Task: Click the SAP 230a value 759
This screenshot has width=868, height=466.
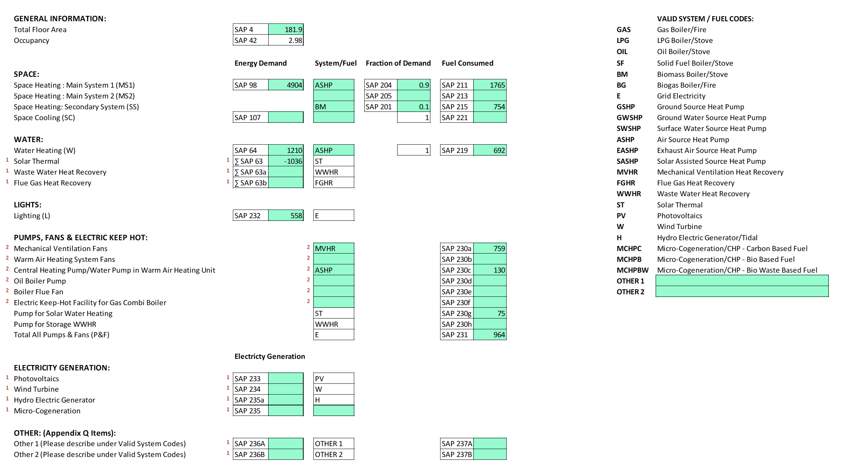Action: pos(490,248)
